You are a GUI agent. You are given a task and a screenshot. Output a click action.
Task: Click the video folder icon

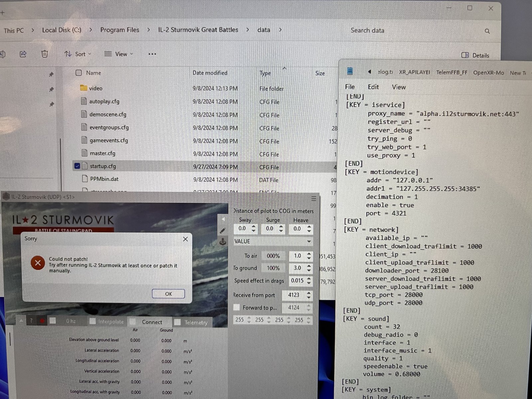[x=84, y=88]
